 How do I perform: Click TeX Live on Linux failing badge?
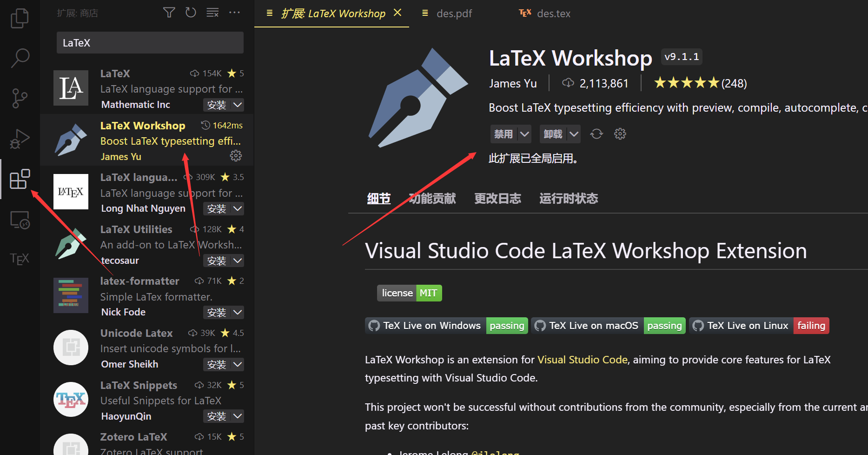759,326
